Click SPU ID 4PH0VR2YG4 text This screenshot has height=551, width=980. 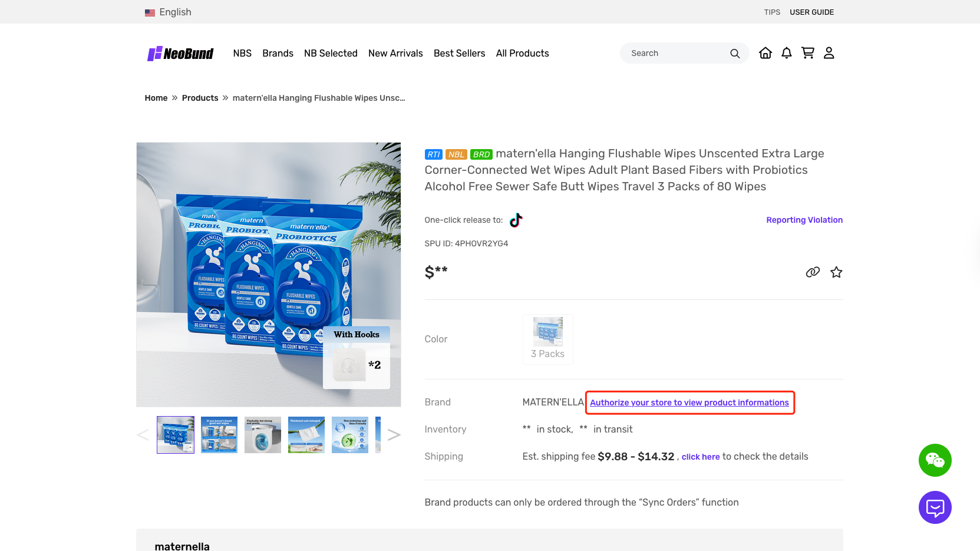466,243
